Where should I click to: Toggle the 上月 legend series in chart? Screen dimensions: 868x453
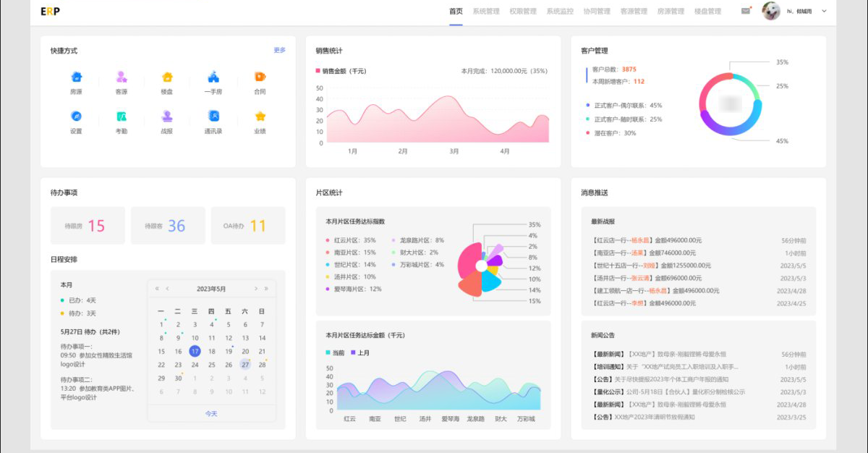coord(360,352)
